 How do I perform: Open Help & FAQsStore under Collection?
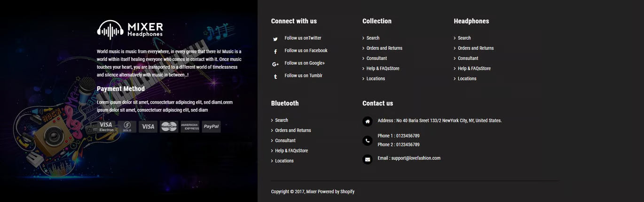click(x=383, y=69)
